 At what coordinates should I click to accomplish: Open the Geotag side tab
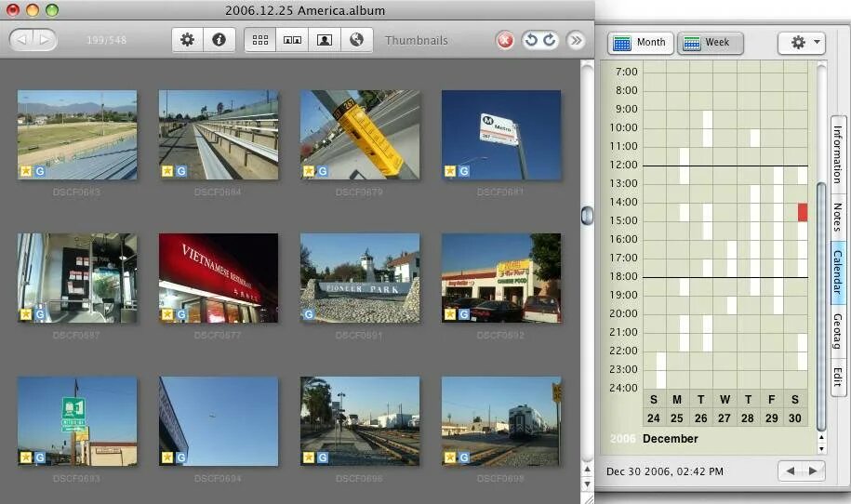pos(838,331)
